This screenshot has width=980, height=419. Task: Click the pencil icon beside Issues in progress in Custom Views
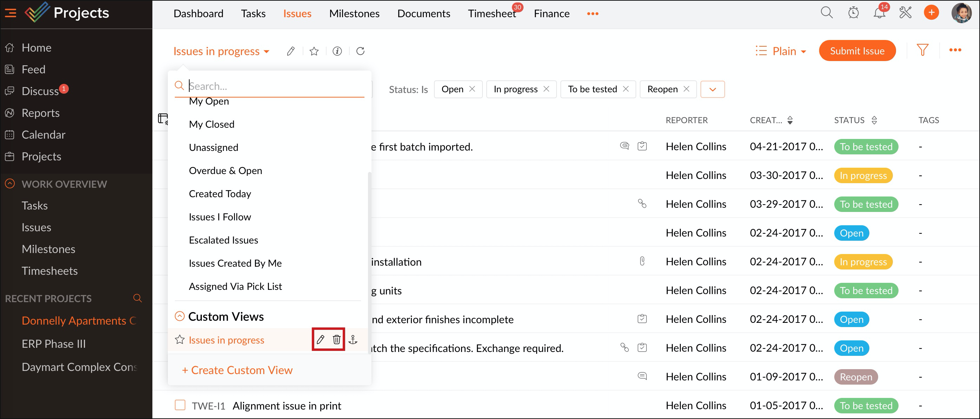coord(320,339)
